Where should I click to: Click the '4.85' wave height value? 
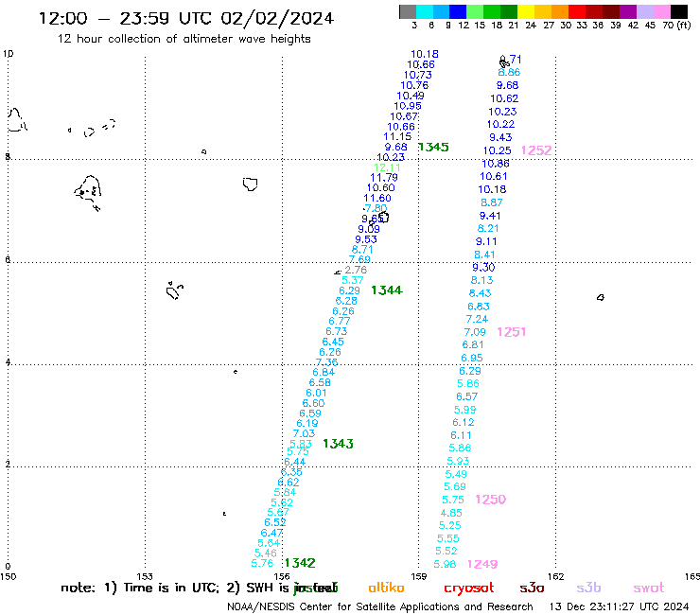[451, 513]
